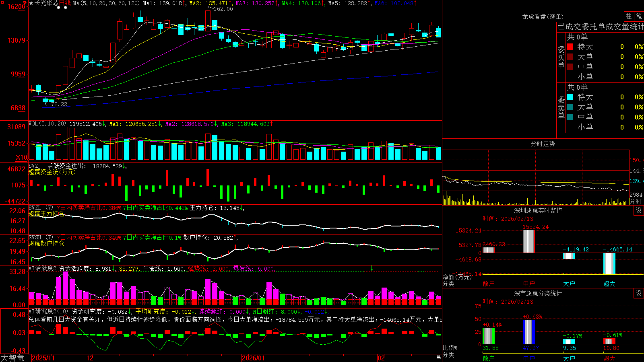Click the red square icon at top-left corner
The image size is (644, 362).
(1, 1)
